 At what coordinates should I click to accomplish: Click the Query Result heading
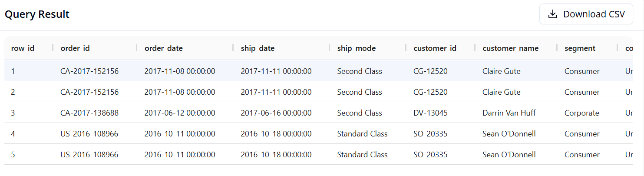pyautogui.click(x=37, y=14)
